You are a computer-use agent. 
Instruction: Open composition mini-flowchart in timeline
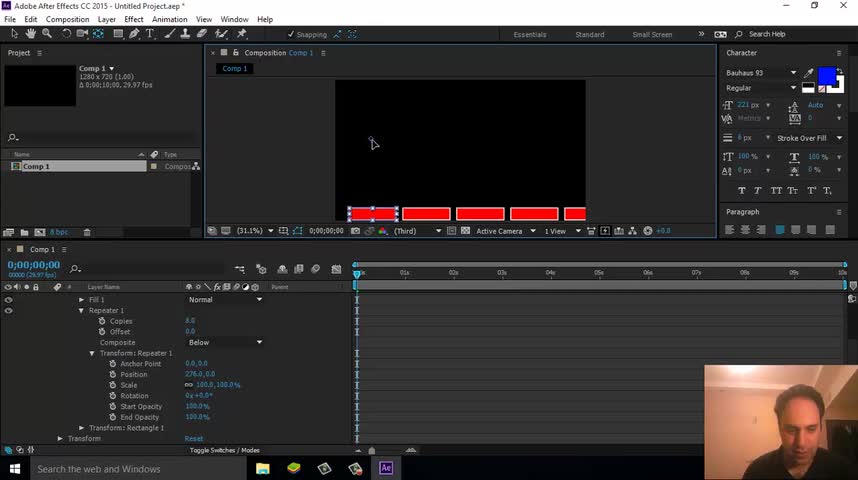point(240,269)
